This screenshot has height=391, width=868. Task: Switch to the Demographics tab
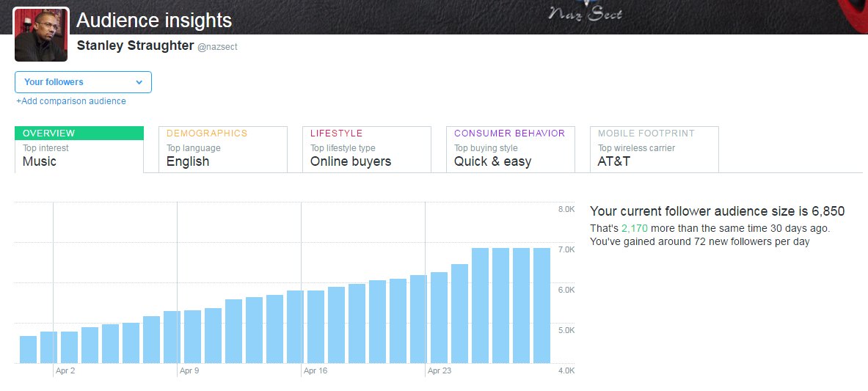tap(223, 150)
